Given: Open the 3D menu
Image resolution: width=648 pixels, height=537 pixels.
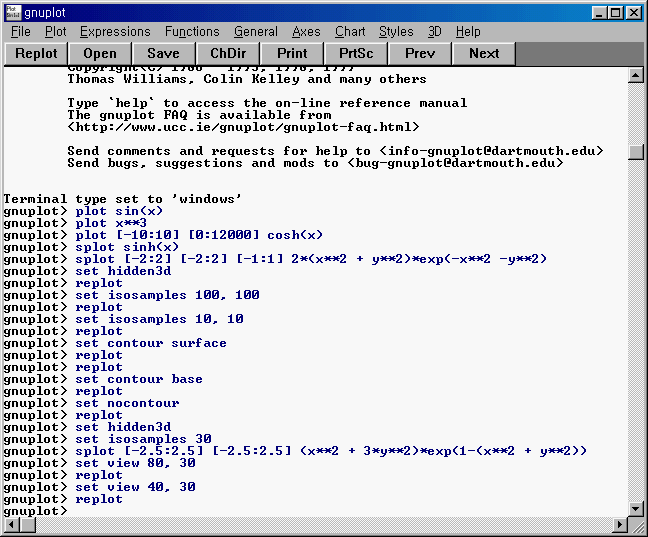Looking at the screenshot, I should [x=434, y=32].
